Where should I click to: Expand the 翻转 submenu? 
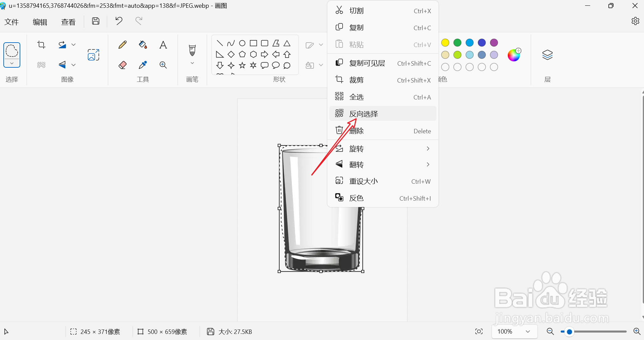tap(383, 164)
